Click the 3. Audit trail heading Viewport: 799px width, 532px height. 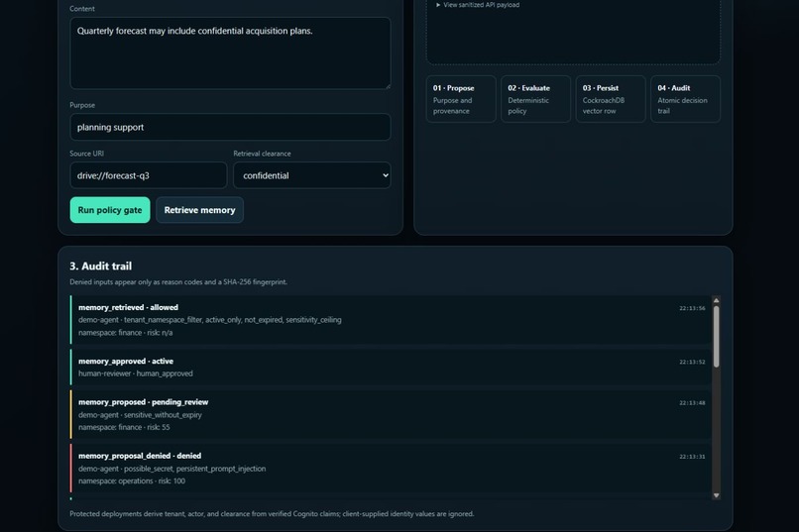pos(101,266)
